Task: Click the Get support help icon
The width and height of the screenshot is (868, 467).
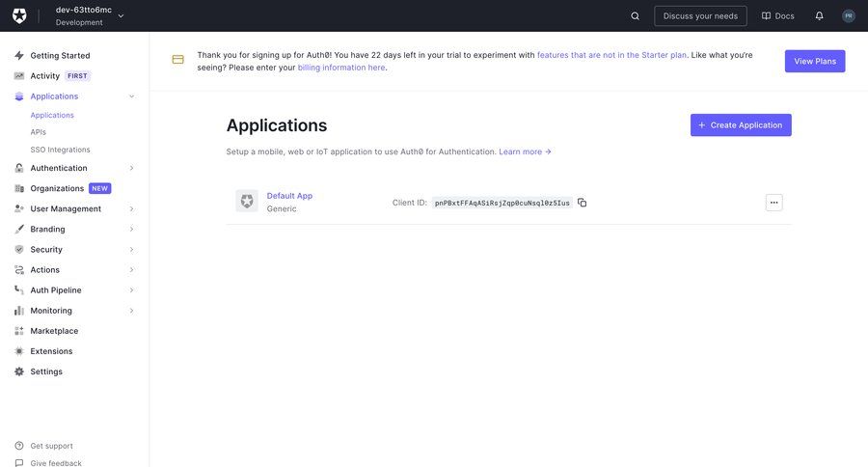Action: pos(19,446)
